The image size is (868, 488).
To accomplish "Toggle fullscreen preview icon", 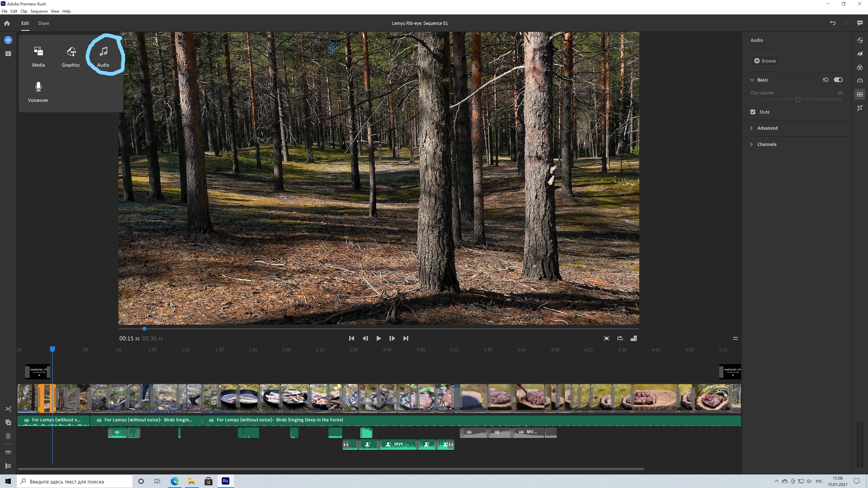I will [606, 338].
